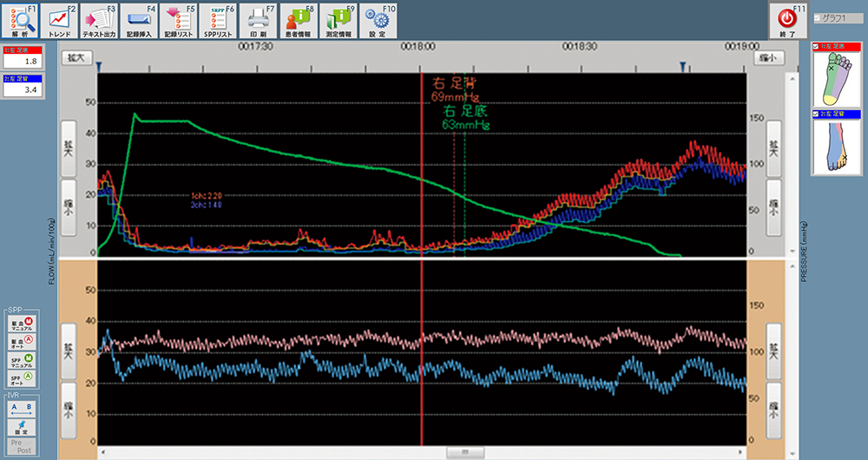Click the blue time marker near 00:19:00
This screenshot has height=460, width=868.
(683, 66)
